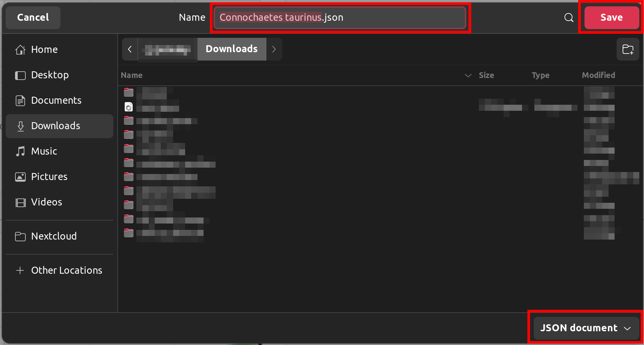Cancel the save dialog
This screenshot has height=345, width=644.
click(33, 17)
